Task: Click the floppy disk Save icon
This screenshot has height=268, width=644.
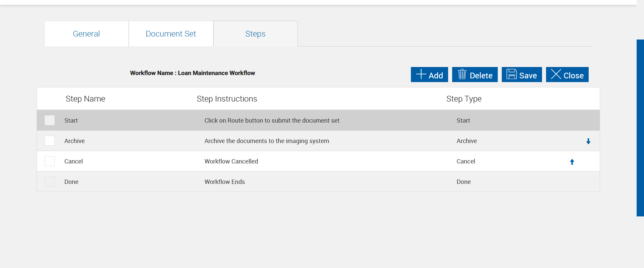Action: tap(512, 74)
